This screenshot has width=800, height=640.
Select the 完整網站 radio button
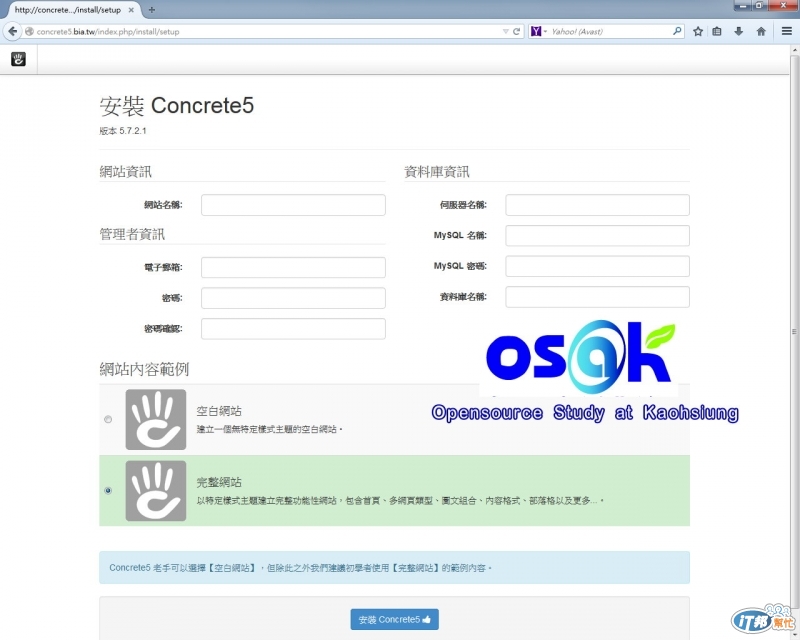click(108, 490)
